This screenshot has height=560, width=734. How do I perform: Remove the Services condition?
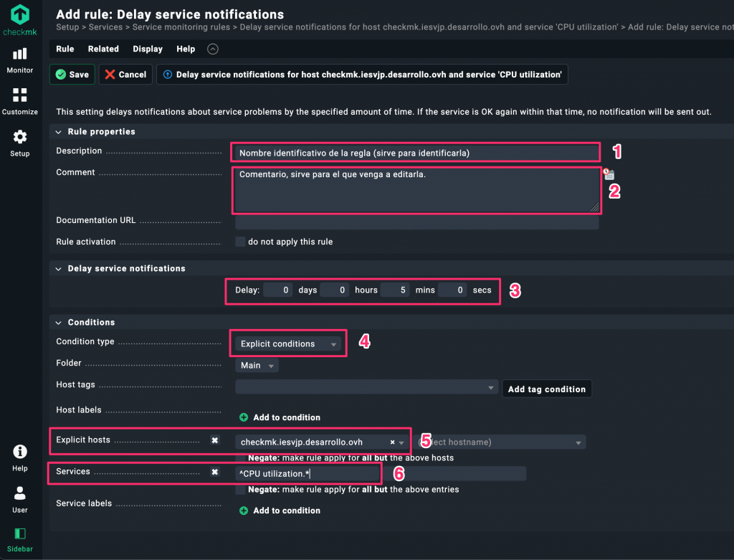point(214,473)
